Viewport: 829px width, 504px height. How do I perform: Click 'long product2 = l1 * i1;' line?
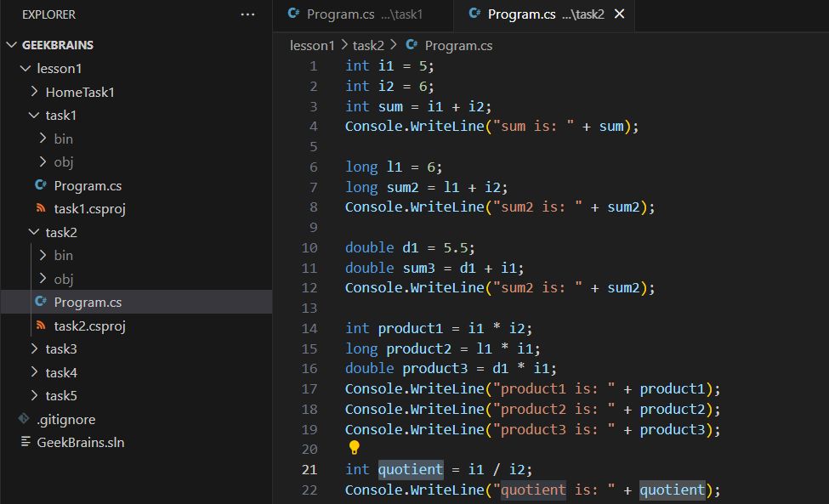click(442, 348)
